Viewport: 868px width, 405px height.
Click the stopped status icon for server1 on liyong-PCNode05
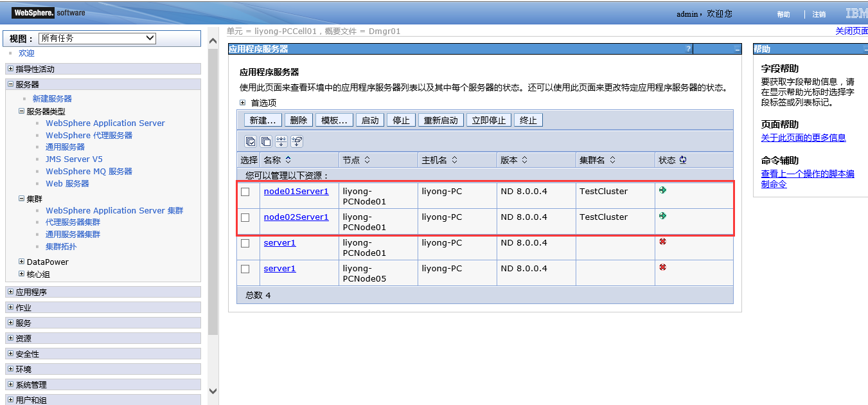(x=662, y=267)
